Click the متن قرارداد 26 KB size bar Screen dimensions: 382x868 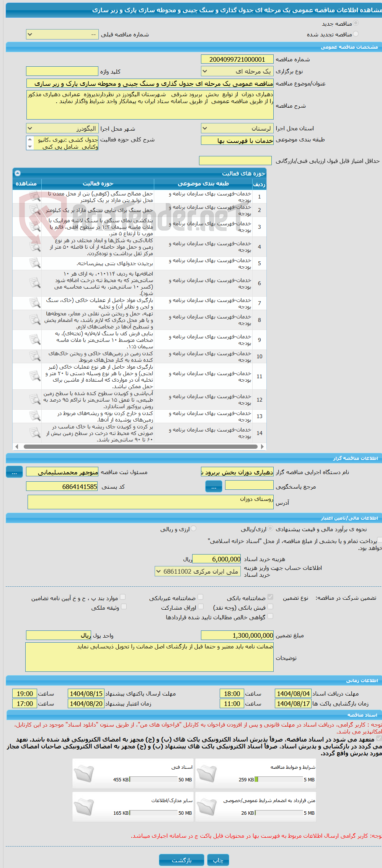[279, 812]
